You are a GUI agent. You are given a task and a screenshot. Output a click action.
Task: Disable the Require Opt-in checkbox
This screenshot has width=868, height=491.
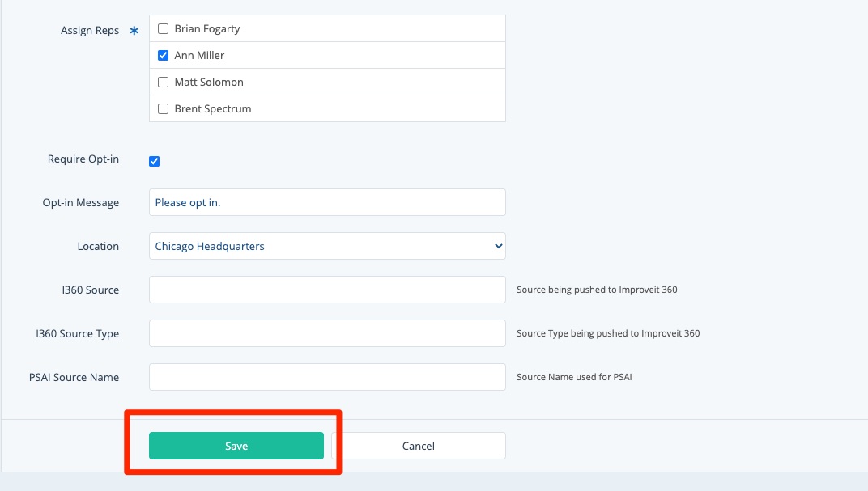[155, 161]
